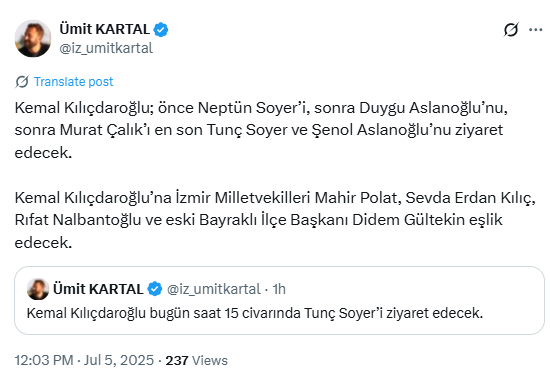550x383 pixels.
Task: Click the Ümit KARTAL display name in the header
Action: coord(105,29)
